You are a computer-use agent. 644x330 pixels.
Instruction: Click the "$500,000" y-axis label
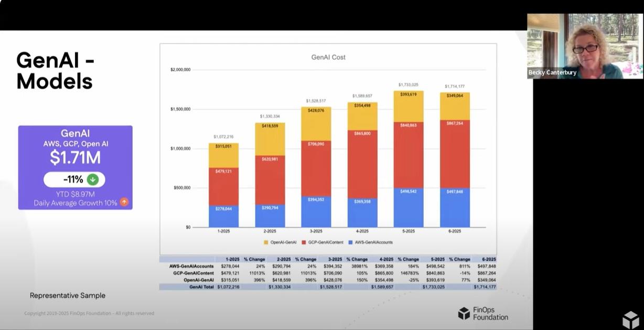pos(182,188)
